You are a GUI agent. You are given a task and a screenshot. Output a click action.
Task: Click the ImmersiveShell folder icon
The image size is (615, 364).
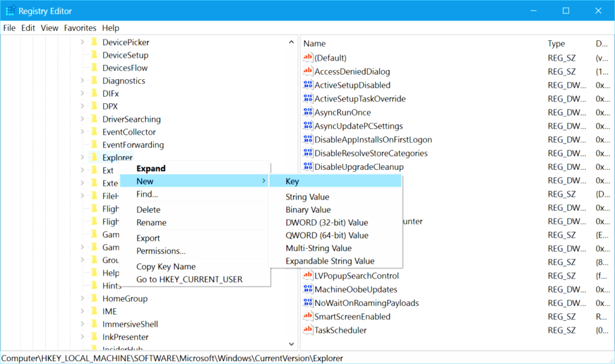(x=94, y=324)
